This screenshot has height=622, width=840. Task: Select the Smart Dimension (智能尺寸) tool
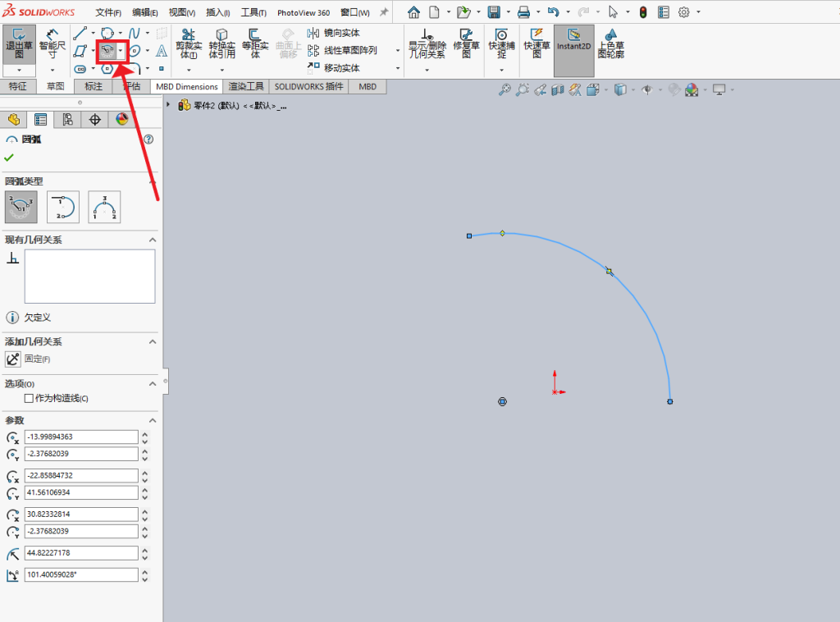52,44
